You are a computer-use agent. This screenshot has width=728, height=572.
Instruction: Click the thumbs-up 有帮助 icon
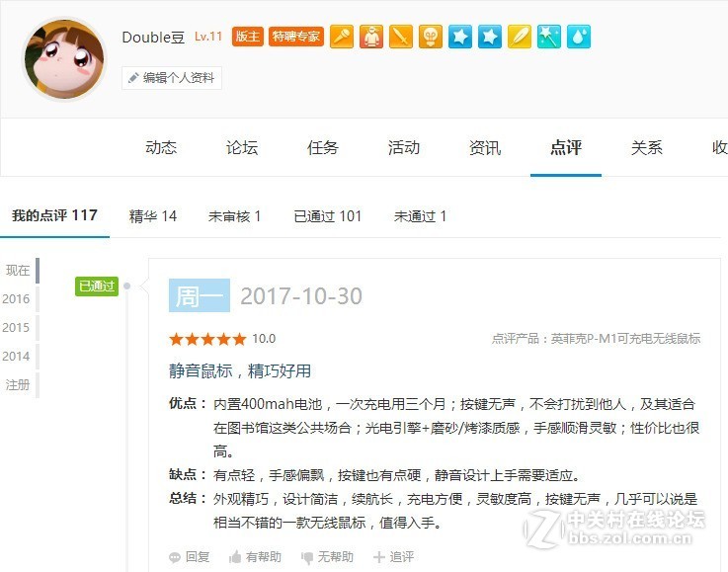235,556
